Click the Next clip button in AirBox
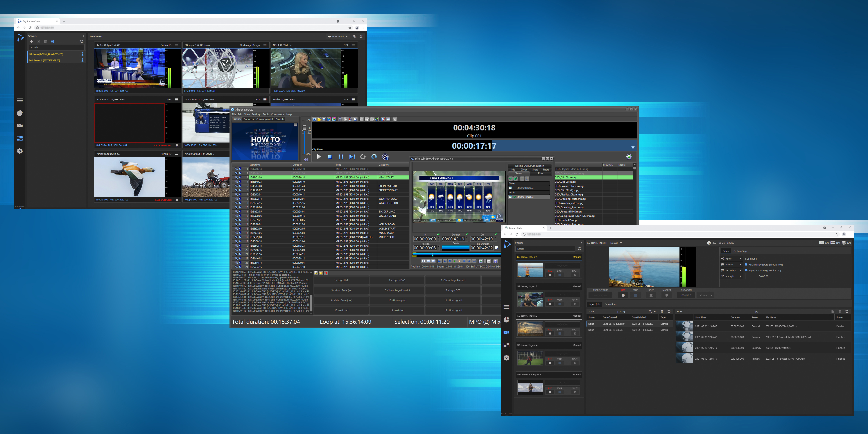 click(x=352, y=157)
